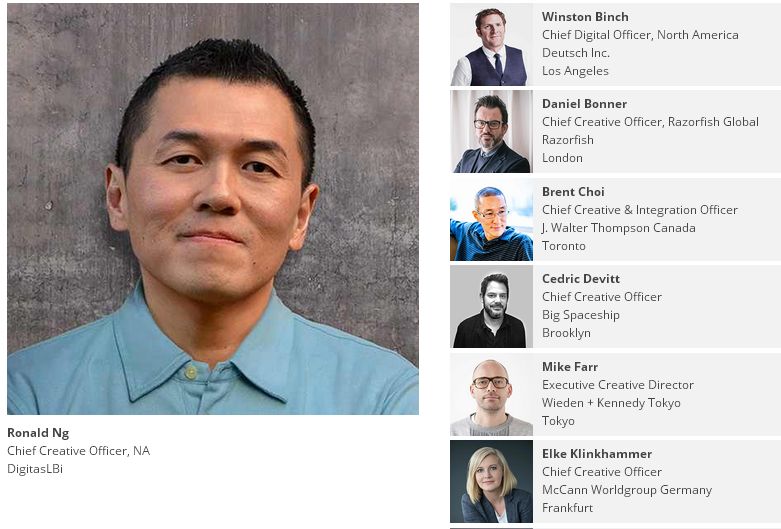781x529 pixels.
Task: Click the large Ronald Ng portrait
Action: (x=213, y=209)
